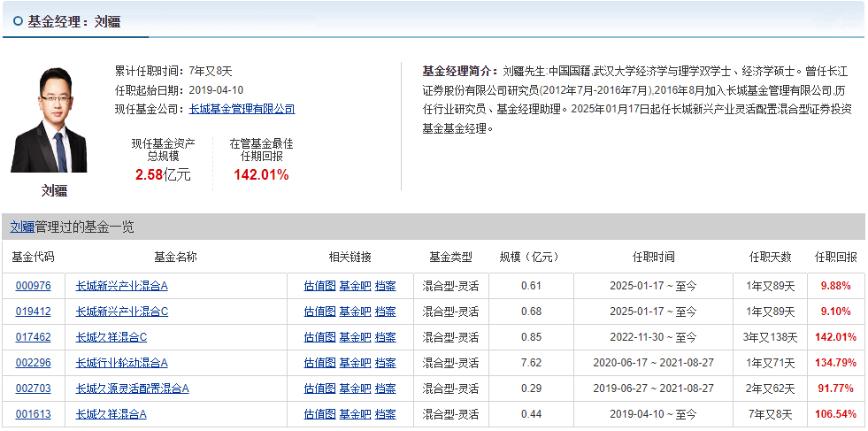
Task: Click 刘疆 link in funds list heading
Action: (x=22, y=227)
